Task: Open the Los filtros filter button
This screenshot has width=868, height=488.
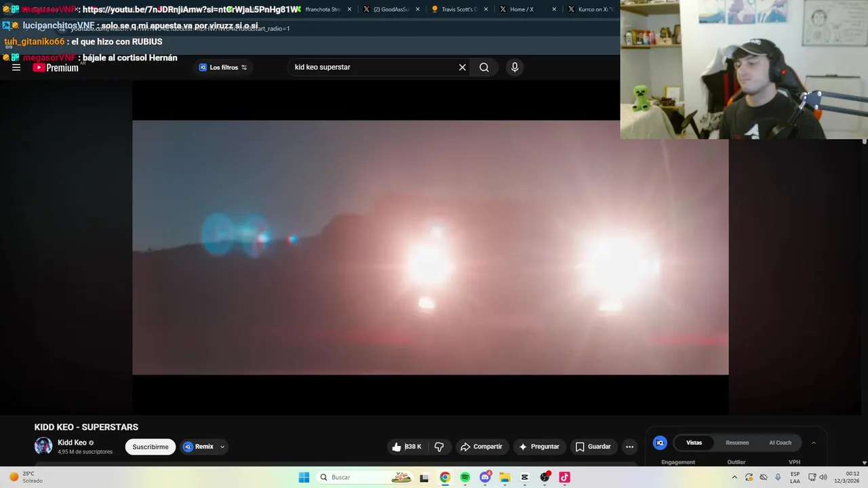Action: tap(223, 67)
